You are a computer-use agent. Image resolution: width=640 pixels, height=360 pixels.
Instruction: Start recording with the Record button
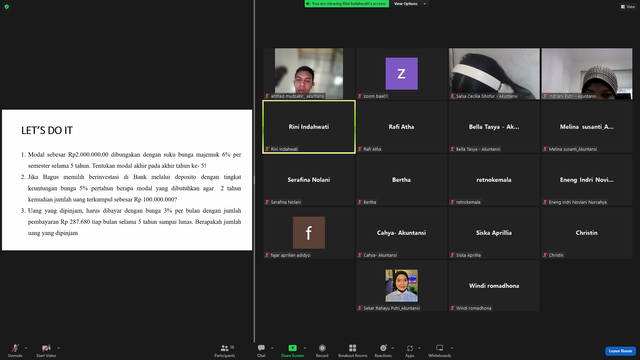tap(322, 350)
